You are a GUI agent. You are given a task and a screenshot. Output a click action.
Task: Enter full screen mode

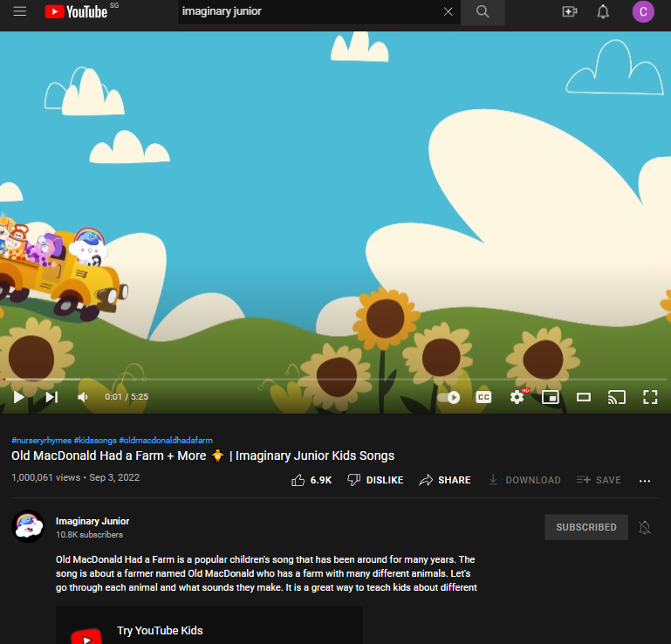coord(650,398)
